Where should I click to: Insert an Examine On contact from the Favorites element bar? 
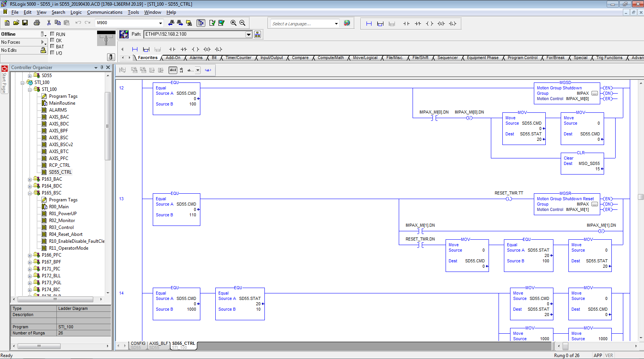(172, 49)
